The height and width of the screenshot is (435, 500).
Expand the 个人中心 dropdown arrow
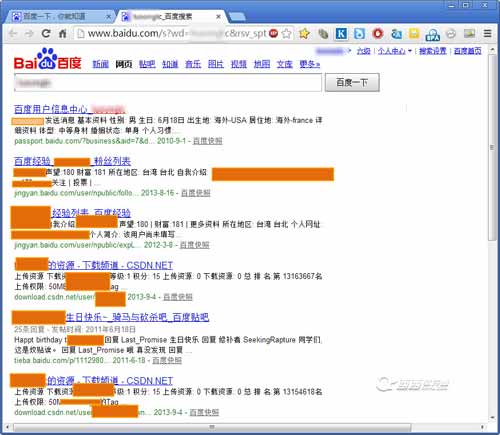click(x=410, y=51)
